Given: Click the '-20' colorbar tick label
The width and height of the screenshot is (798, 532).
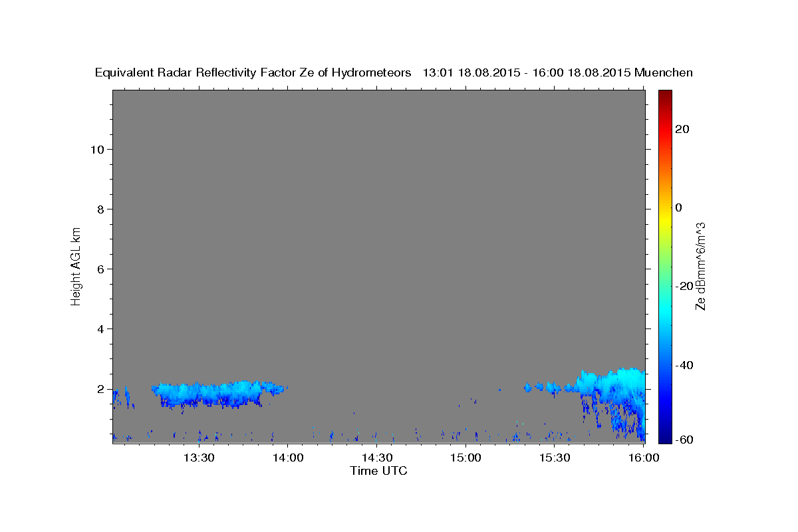Looking at the screenshot, I should [x=684, y=286].
